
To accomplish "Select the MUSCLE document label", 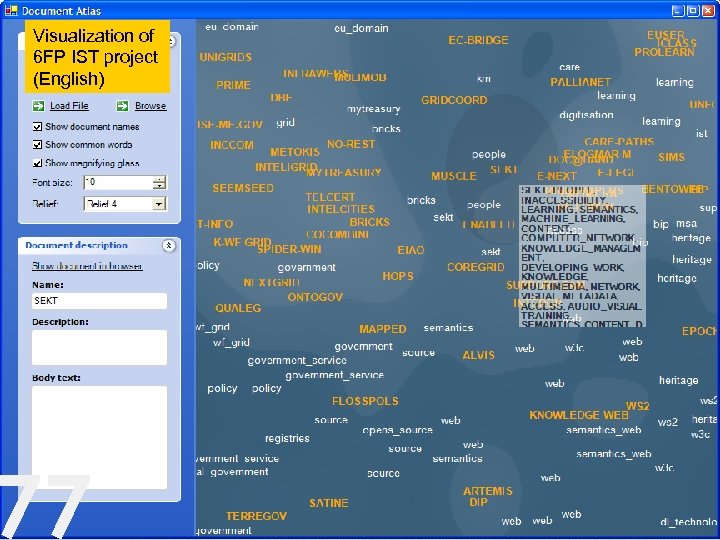I will tap(453, 176).
